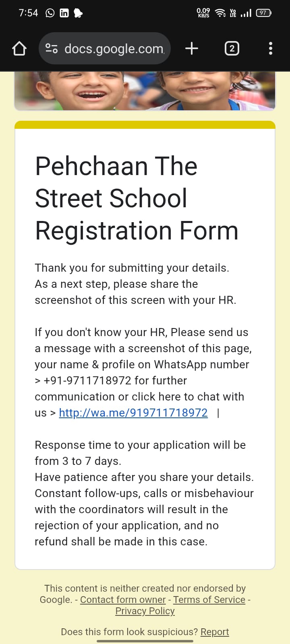The width and height of the screenshot is (290, 644).
Task: Tap the Wi-Fi signal icon in status bar
Action: coord(220,13)
